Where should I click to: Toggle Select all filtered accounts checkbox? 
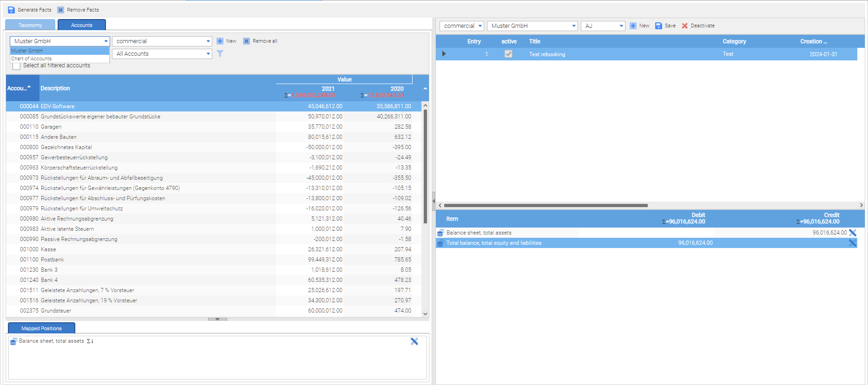click(x=16, y=66)
